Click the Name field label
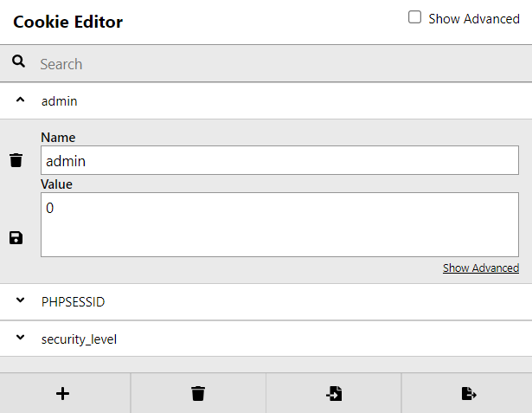 click(58, 138)
